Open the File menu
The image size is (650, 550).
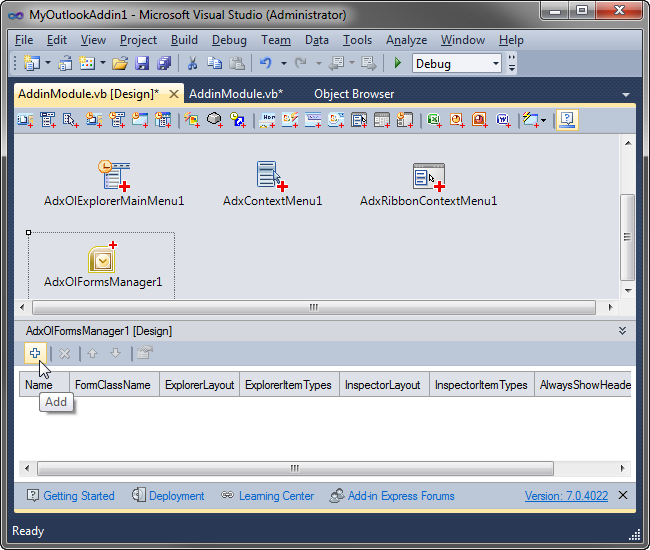tap(24, 40)
